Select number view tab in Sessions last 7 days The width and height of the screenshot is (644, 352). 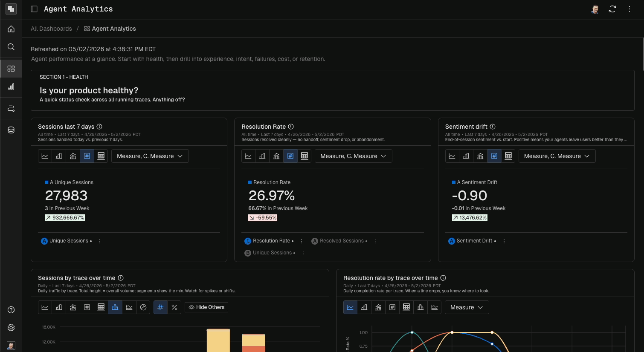pyautogui.click(x=87, y=156)
